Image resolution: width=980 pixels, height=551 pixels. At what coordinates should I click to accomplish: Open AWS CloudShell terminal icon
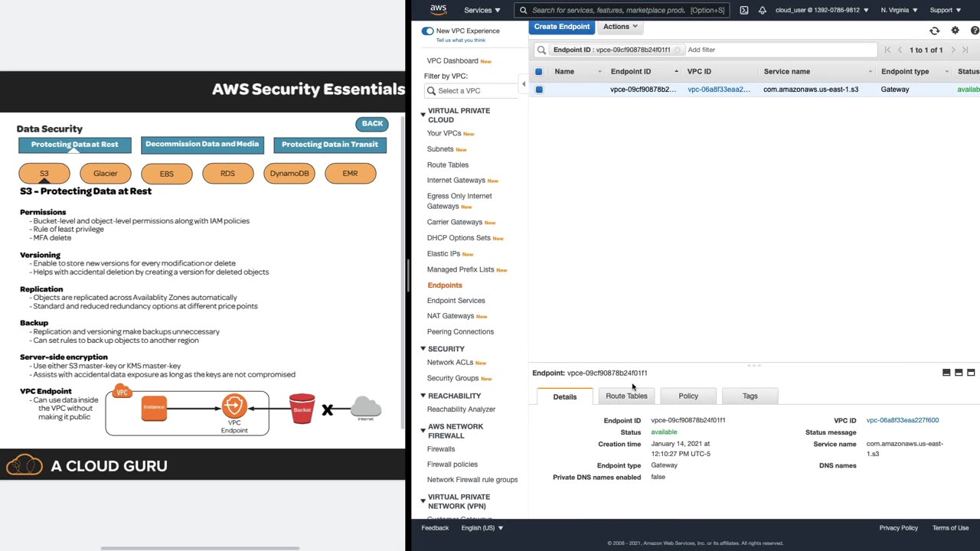[743, 10]
